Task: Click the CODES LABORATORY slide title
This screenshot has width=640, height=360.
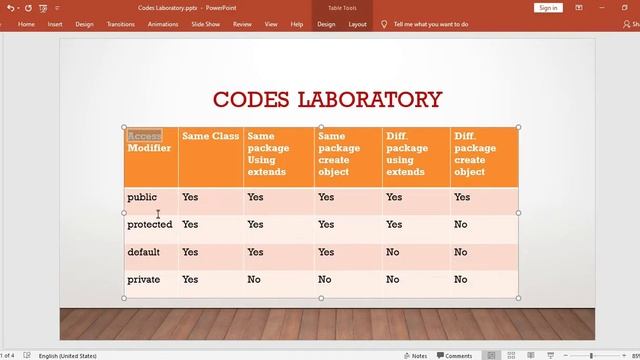Action: tap(327, 99)
